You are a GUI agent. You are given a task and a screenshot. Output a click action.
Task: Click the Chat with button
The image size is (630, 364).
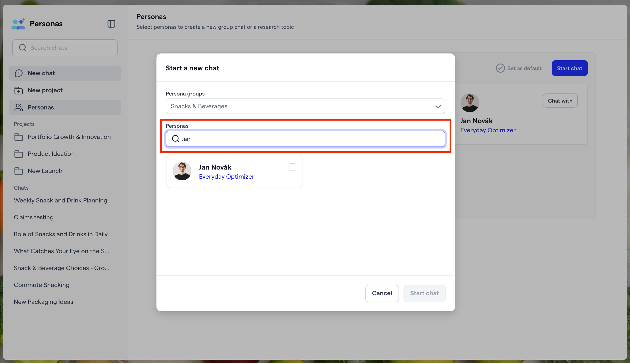coord(560,100)
